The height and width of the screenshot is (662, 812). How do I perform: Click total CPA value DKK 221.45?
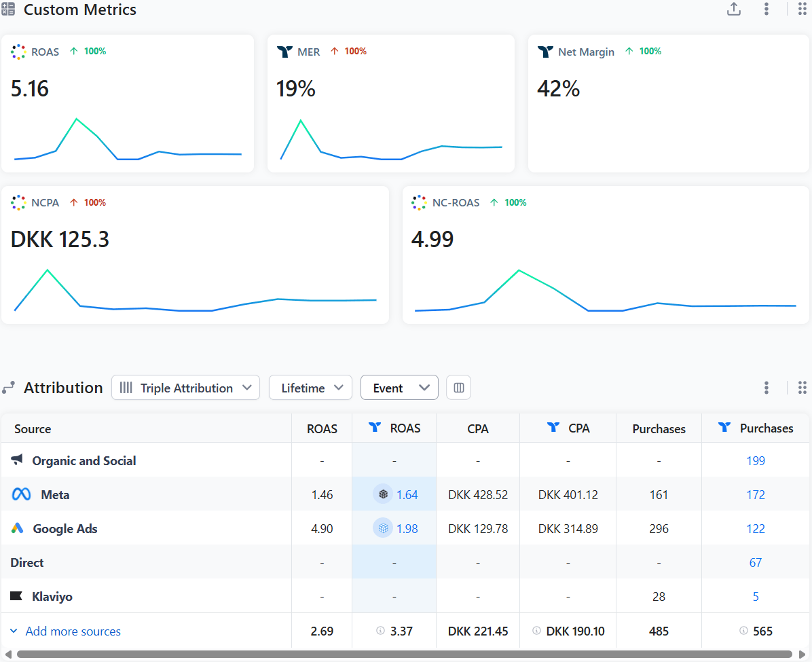pos(478,631)
